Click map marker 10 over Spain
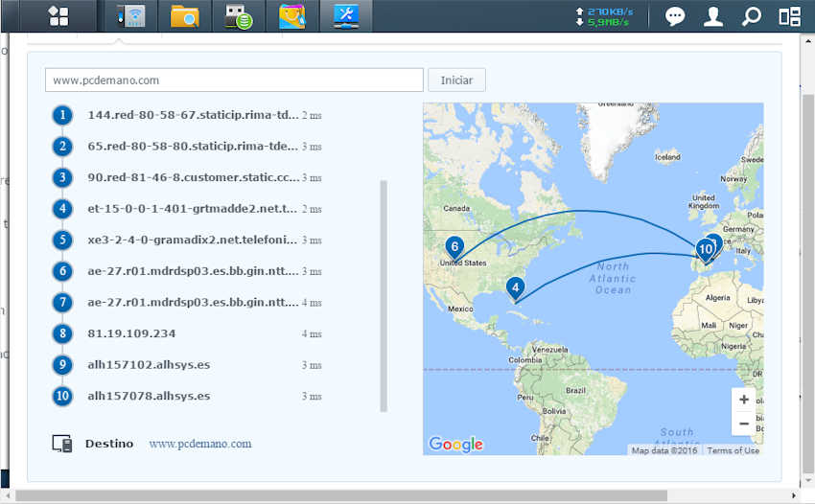 (706, 250)
